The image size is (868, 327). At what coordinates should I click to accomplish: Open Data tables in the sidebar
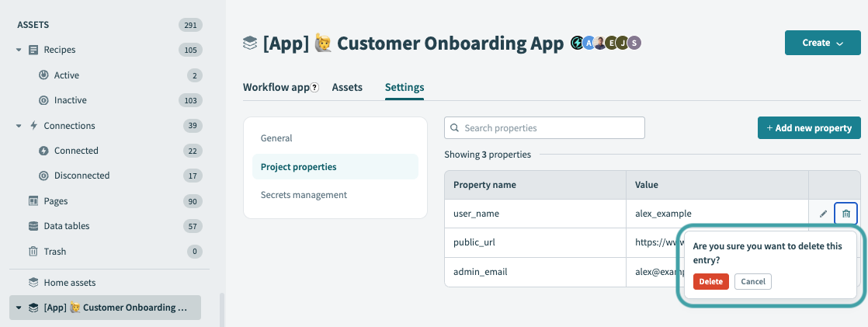66,226
